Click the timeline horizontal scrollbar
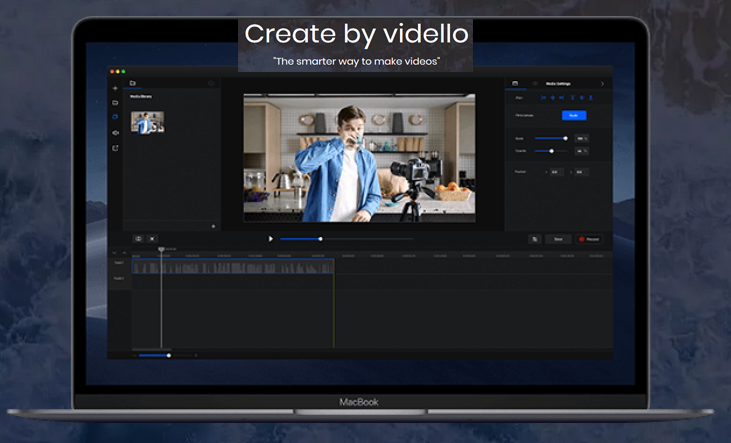The height and width of the screenshot is (443, 731). pos(152,349)
